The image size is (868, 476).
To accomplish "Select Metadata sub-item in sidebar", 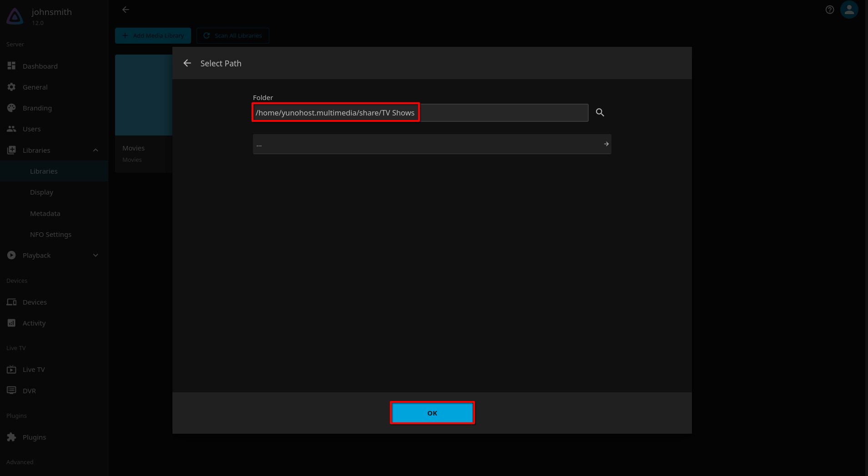I will 54,213.
